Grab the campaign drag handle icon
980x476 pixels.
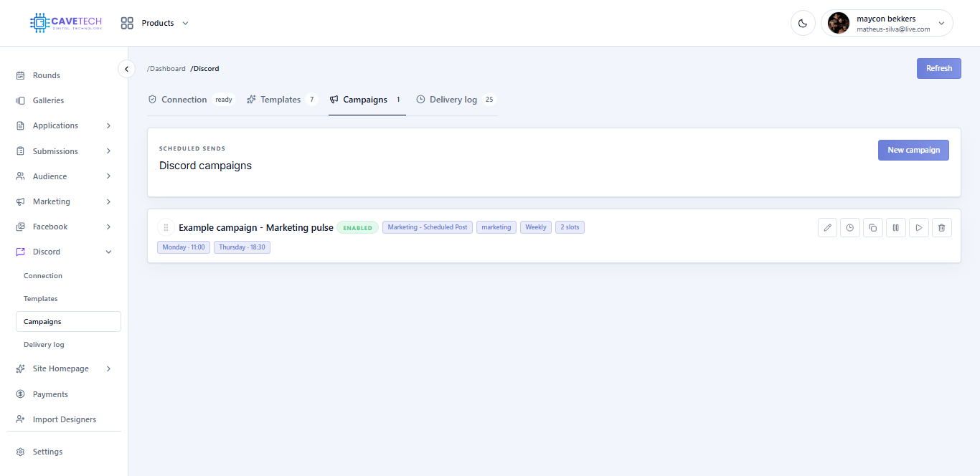tap(166, 227)
